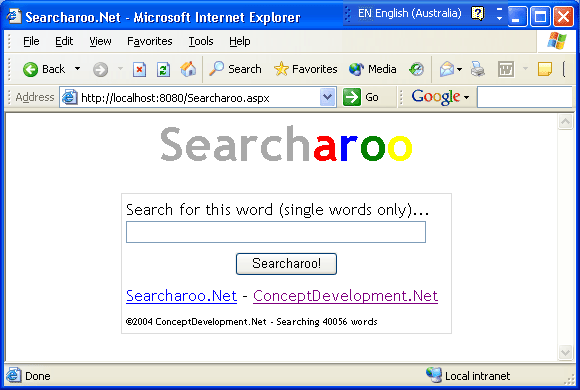580x390 pixels.
Task: Close the Internet Explorer window
Action: tap(563, 17)
